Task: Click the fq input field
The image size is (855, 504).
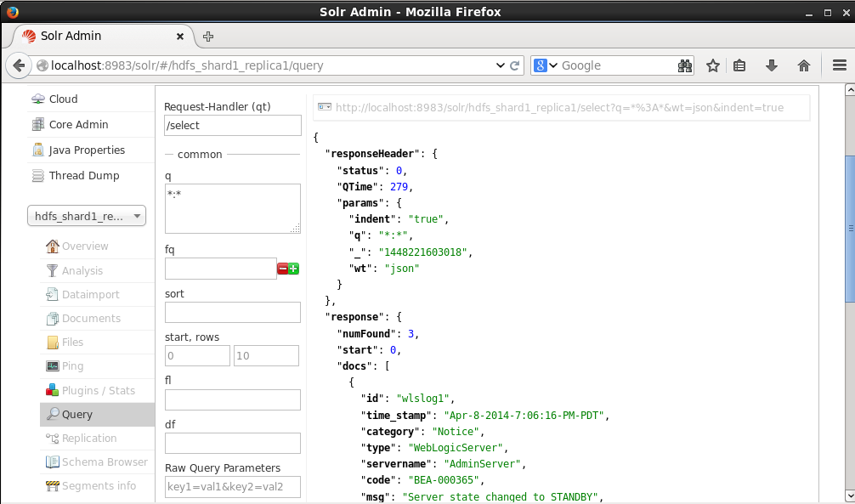Action: 221,269
